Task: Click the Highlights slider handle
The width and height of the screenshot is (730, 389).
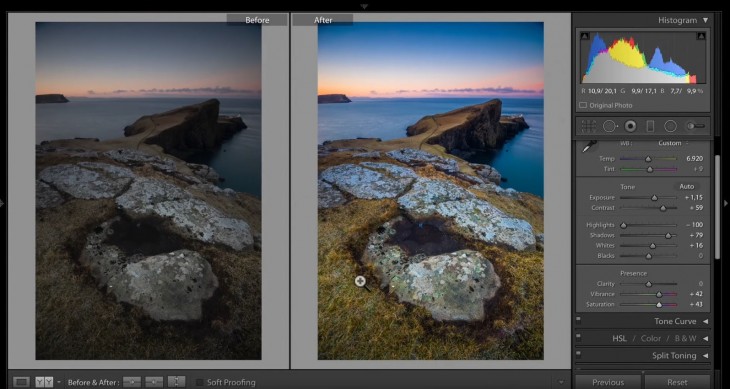Action: pyautogui.click(x=623, y=225)
